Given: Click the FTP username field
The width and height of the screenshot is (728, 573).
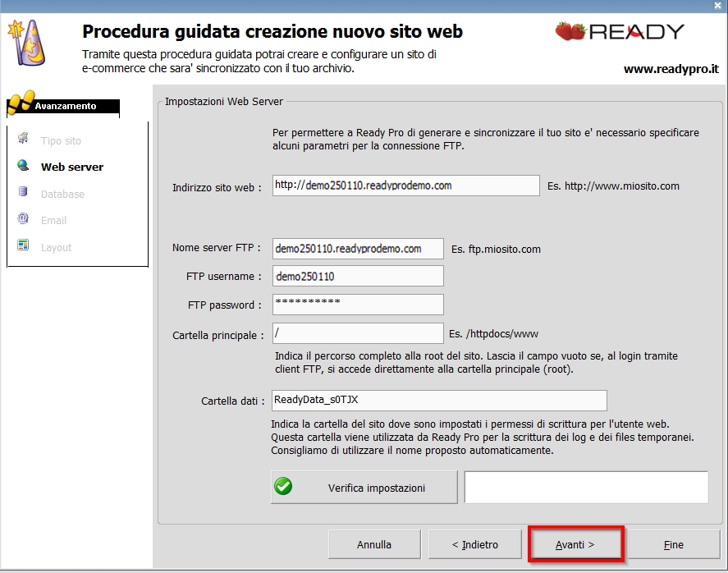Looking at the screenshot, I should coord(357,277).
